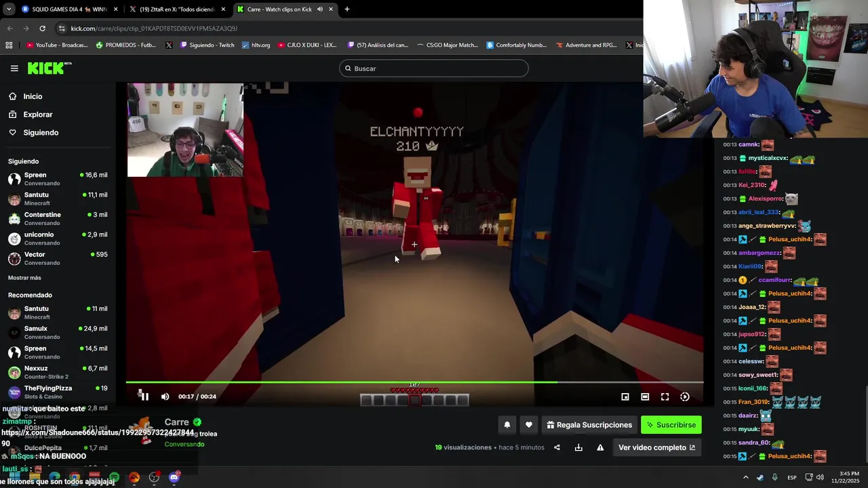Click username sandra_60 in chat
Viewport: 868px width, 488px height.
click(753, 443)
